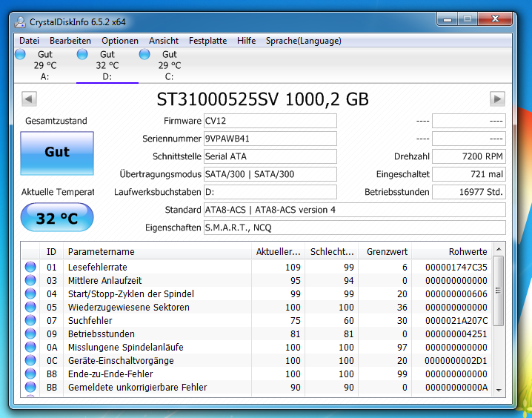Click status orb for Suchfehler row
The image size is (532, 418).
click(x=30, y=320)
